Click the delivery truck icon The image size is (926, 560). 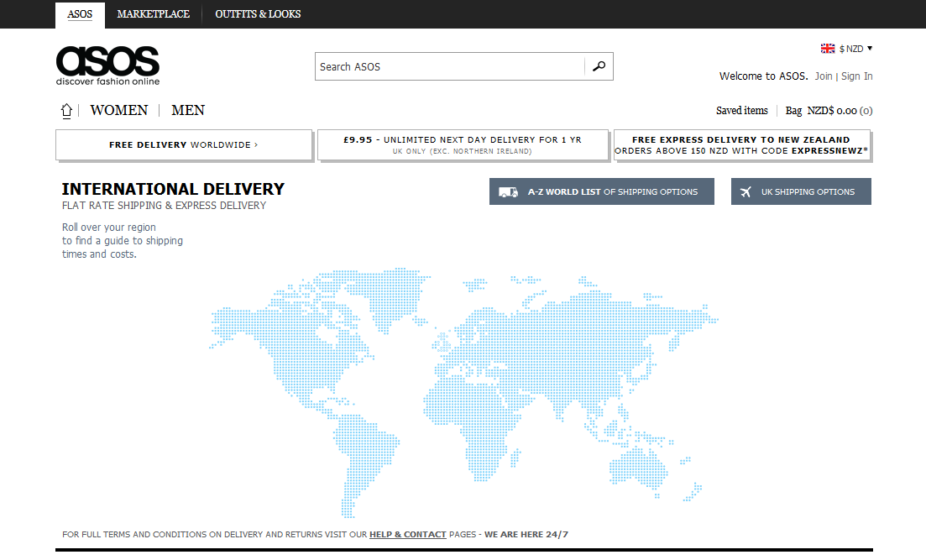[508, 192]
